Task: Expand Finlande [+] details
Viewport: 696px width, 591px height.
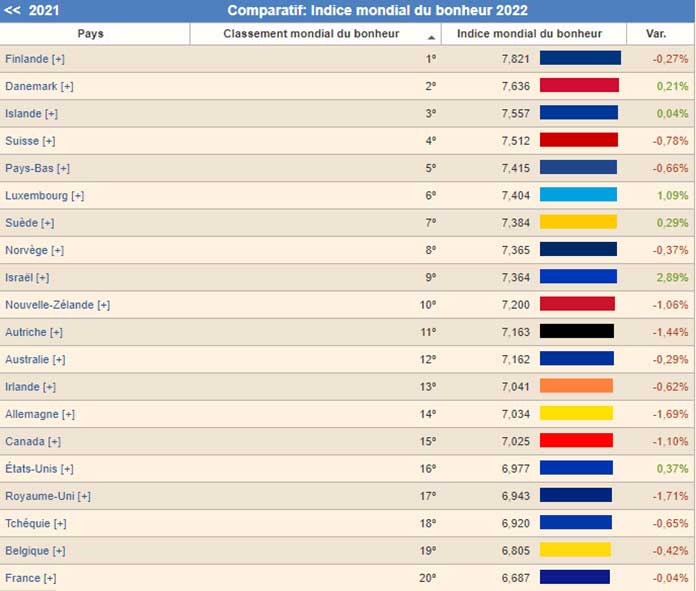Action: pyautogui.click(x=58, y=59)
